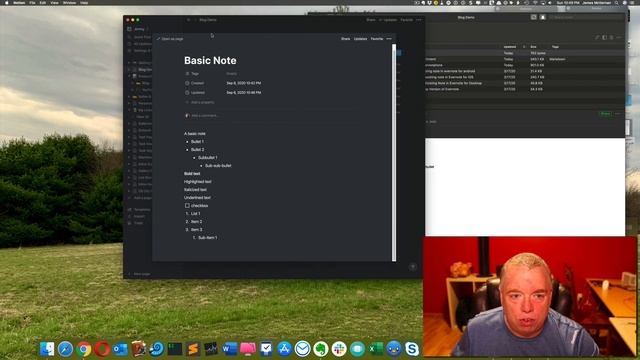Open Evernote from the Dock
This screenshot has width=640, height=360.
pyautogui.click(x=321, y=349)
